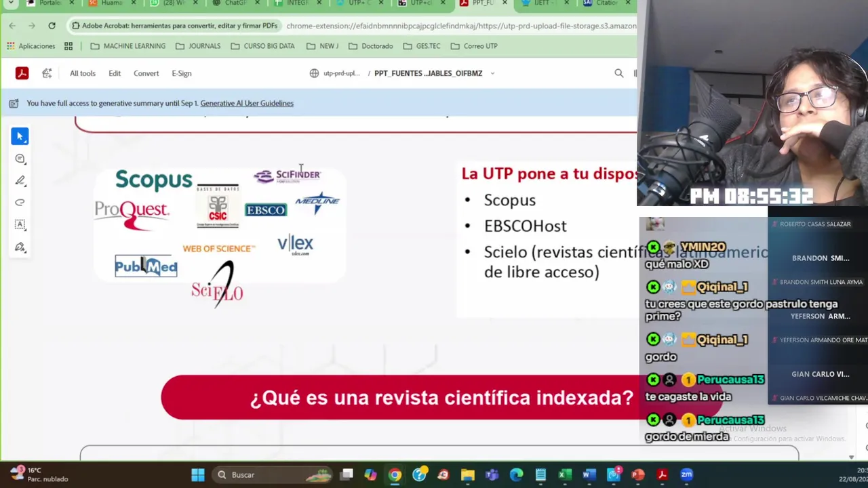Click the ProQuest logo in the slide
Image resolution: width=868 pixels, height=488 pixels.
[132, 215]
